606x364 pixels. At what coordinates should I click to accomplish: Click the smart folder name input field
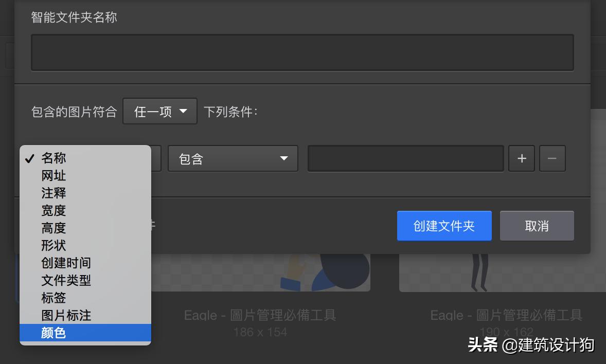click(302, 52)
